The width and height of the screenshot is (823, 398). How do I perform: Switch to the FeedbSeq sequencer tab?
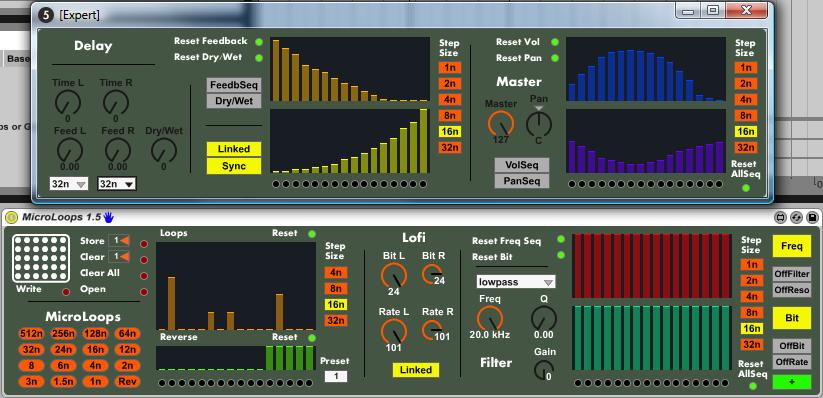click(234, 85)
